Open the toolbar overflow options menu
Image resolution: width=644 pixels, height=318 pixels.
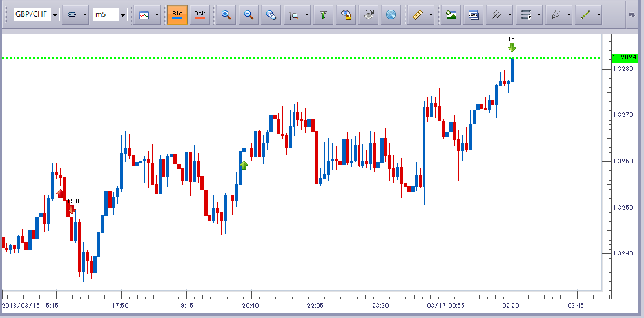click(x=632, y=15)
